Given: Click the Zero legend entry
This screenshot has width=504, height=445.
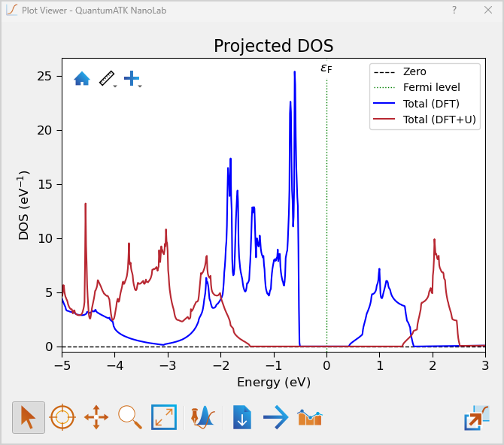Looking at the screenshot, I should (414, 72).
